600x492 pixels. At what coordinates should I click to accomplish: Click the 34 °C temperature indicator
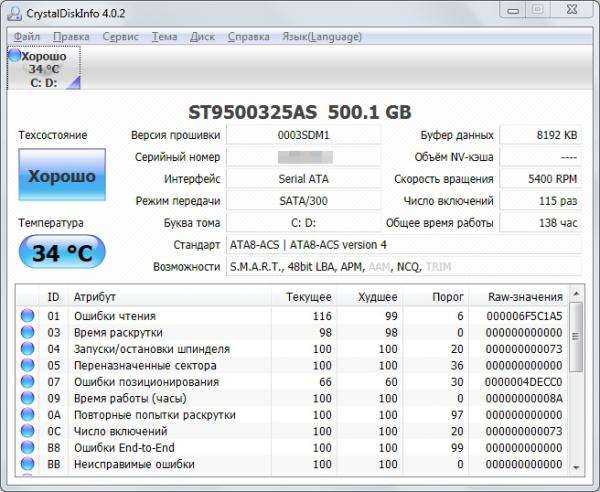pos(61,253)
